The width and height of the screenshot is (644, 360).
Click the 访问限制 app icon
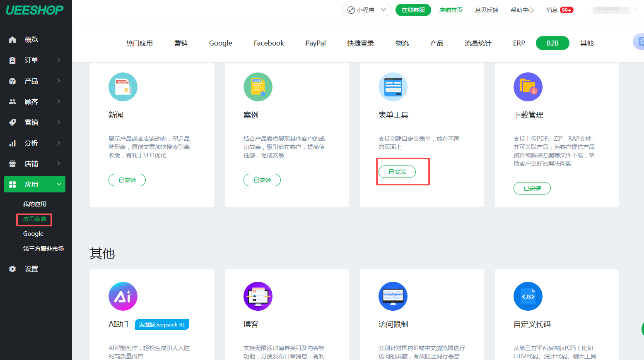click(x=393, y=296)
